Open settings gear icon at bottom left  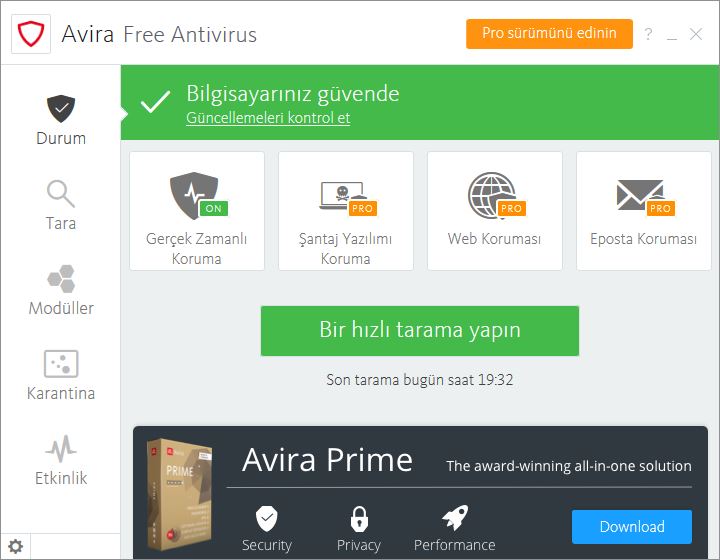click(x=16, y=546)
